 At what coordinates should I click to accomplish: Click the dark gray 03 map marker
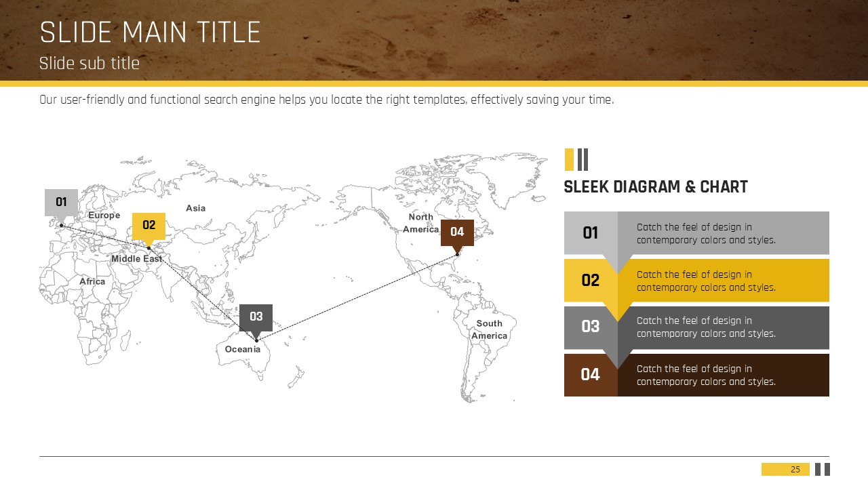[256, 317]
